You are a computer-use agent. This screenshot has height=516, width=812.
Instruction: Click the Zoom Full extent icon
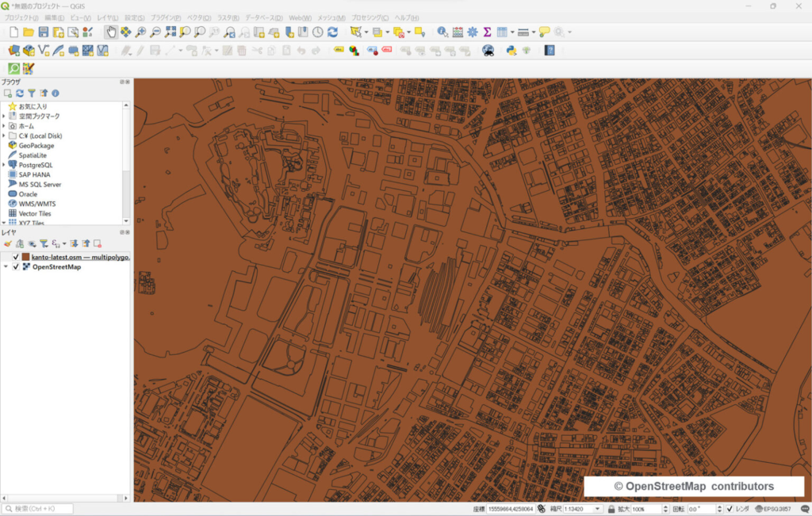[170, 32]
